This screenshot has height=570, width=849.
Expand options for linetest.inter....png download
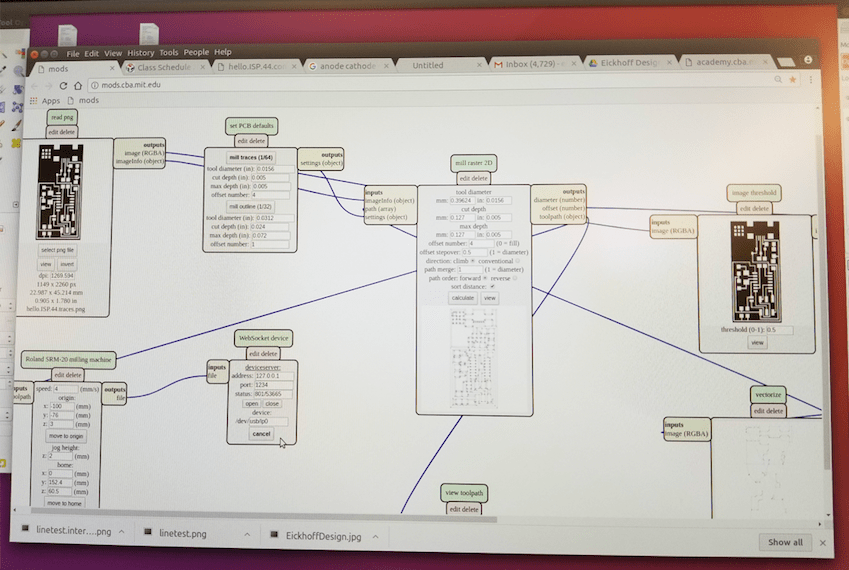pos(122,532)
